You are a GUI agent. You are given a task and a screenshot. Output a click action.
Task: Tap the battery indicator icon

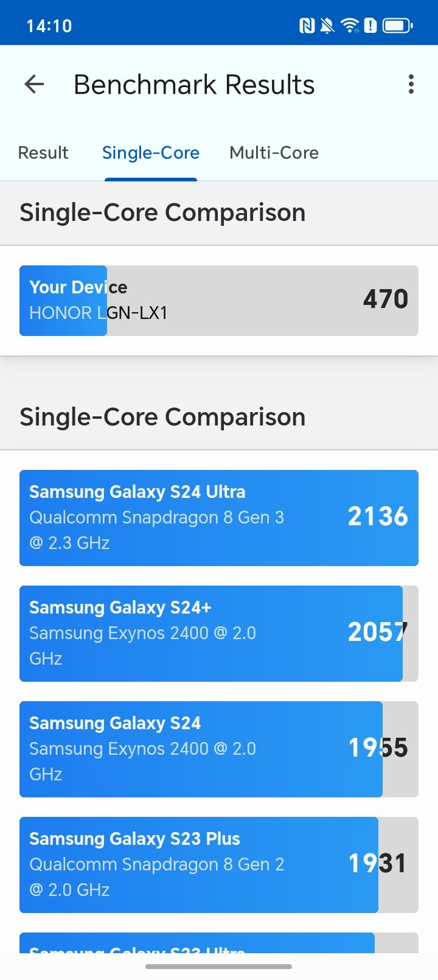click(x=398, y=26)
